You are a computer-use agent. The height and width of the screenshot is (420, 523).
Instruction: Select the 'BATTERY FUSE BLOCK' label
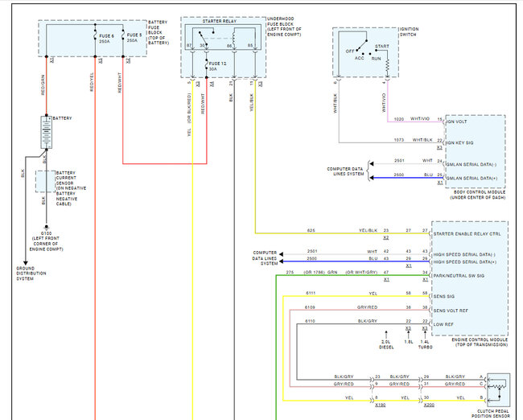(x=159, y=32)
